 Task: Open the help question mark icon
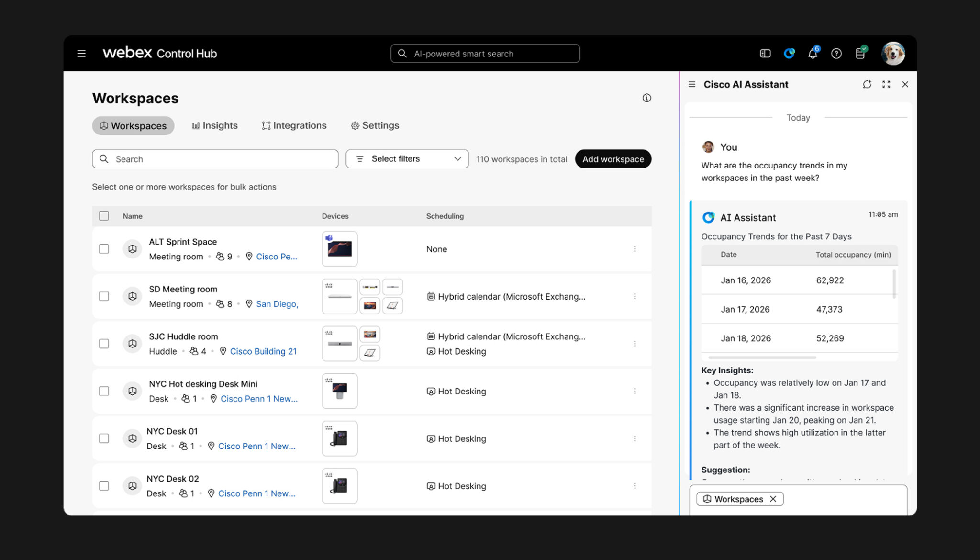[836, 54]
